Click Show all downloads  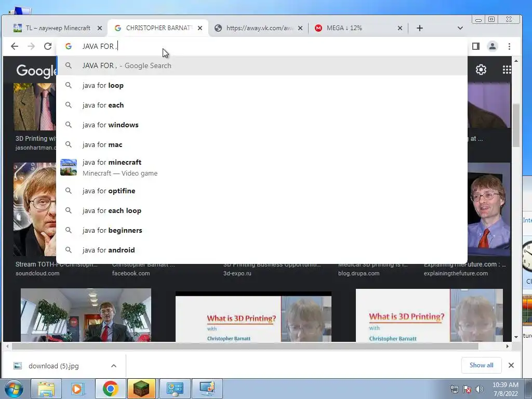click(x=482, y=365)
